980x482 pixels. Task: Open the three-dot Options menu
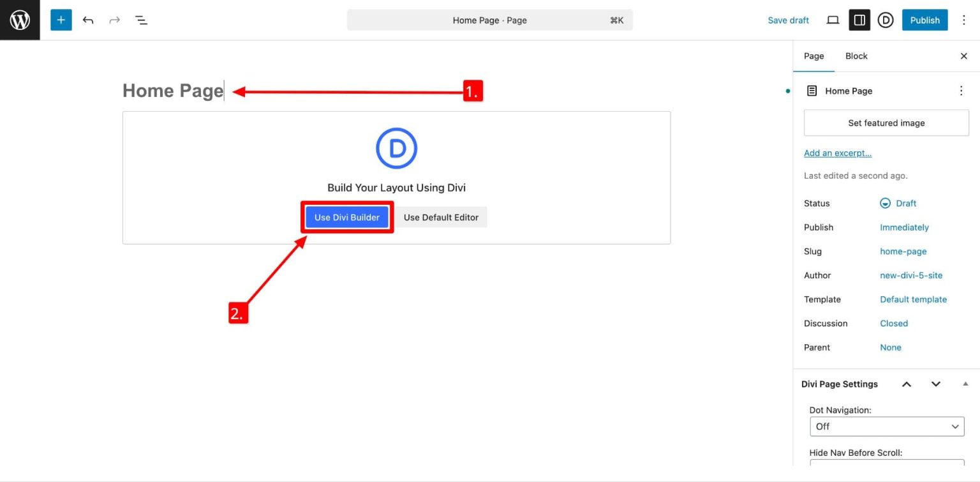pos(964,20)
